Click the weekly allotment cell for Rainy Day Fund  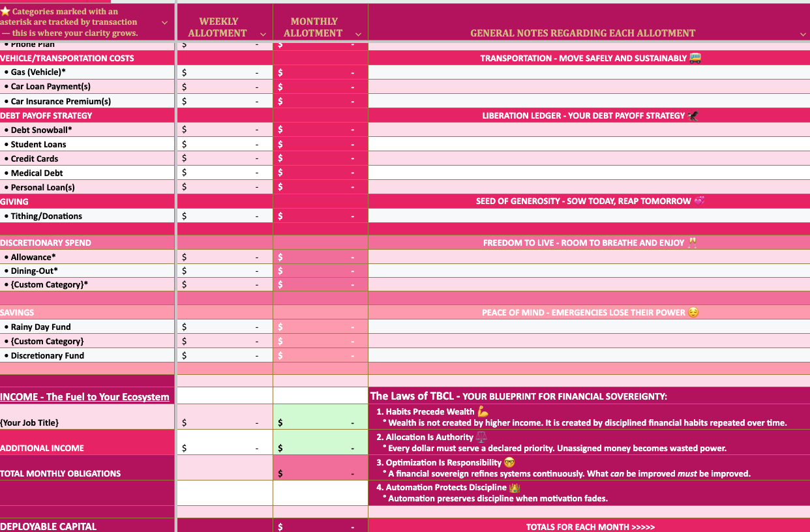[x=225, y=327]
